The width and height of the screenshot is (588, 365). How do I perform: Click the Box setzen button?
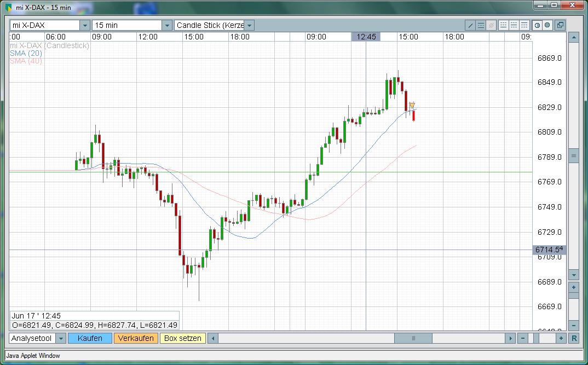pos(183,338)
